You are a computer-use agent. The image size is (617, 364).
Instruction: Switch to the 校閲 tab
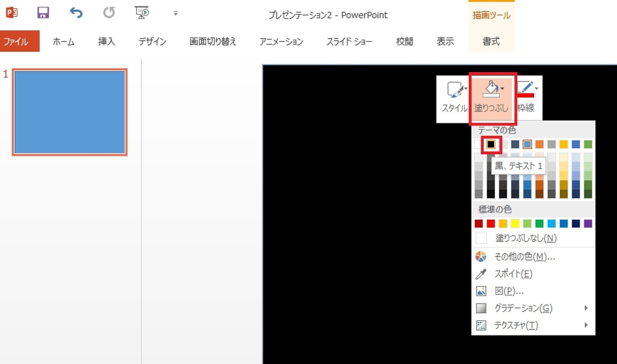tap(405, 42)
